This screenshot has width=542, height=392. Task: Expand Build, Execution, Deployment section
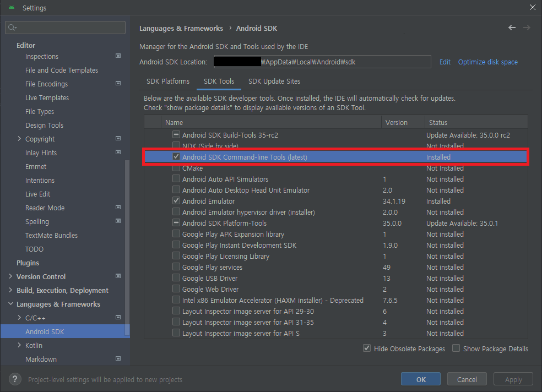point(10,290)
